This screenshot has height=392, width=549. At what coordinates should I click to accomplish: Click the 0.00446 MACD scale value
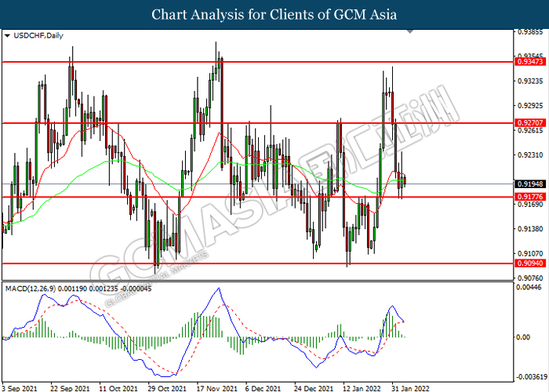click(x=529, y=288)
